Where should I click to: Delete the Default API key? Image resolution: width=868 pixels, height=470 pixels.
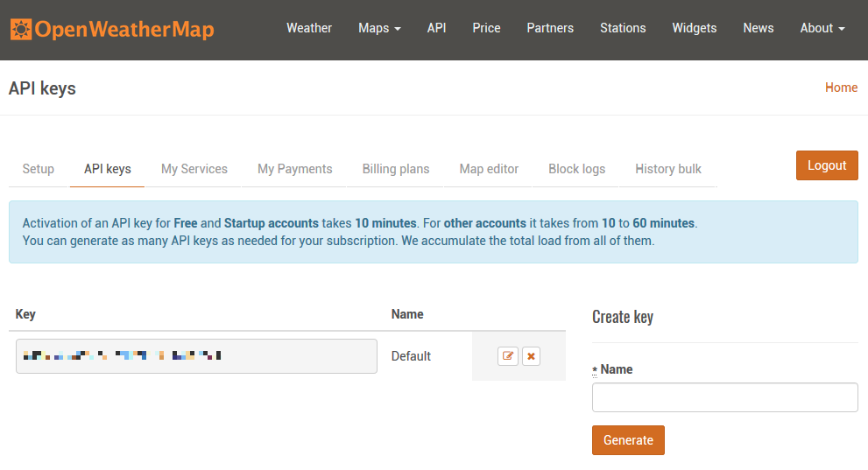(x=531, y=356)
